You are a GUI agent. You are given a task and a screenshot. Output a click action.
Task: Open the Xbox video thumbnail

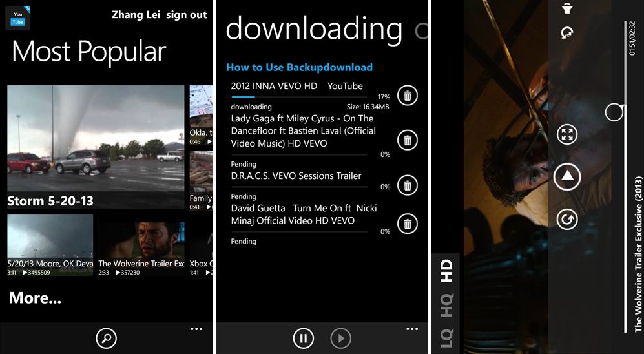click(x=201, y=245)
